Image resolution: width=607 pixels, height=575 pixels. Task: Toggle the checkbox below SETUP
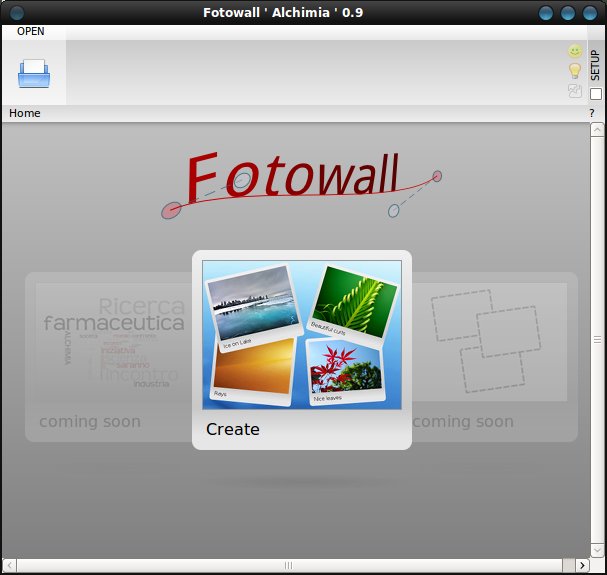[596, 94]
